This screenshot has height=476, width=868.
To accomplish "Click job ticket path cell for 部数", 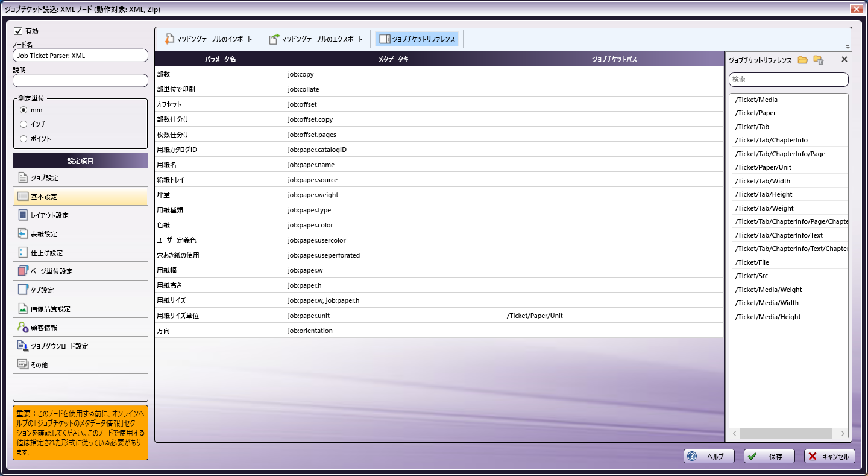I will (x=614, y=74).
